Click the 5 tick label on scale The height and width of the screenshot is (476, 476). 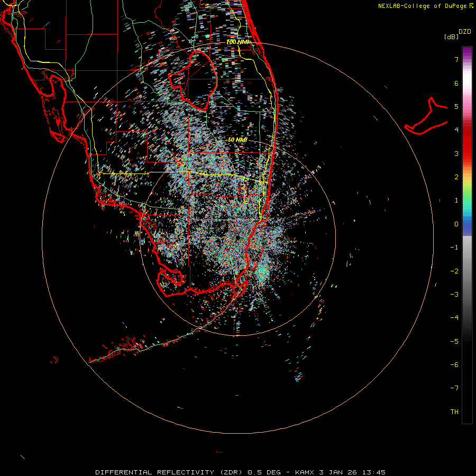pyautogui.click(x=456, y=106)
